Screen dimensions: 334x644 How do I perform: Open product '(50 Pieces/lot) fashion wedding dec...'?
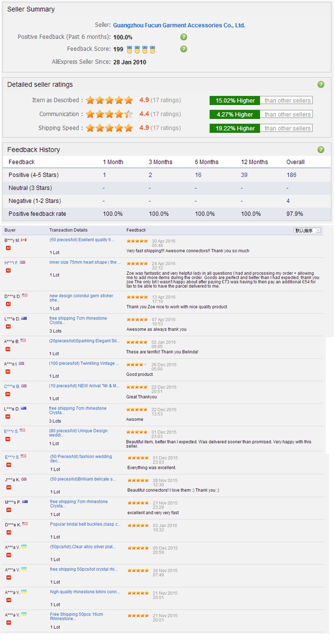pos(81,458)
